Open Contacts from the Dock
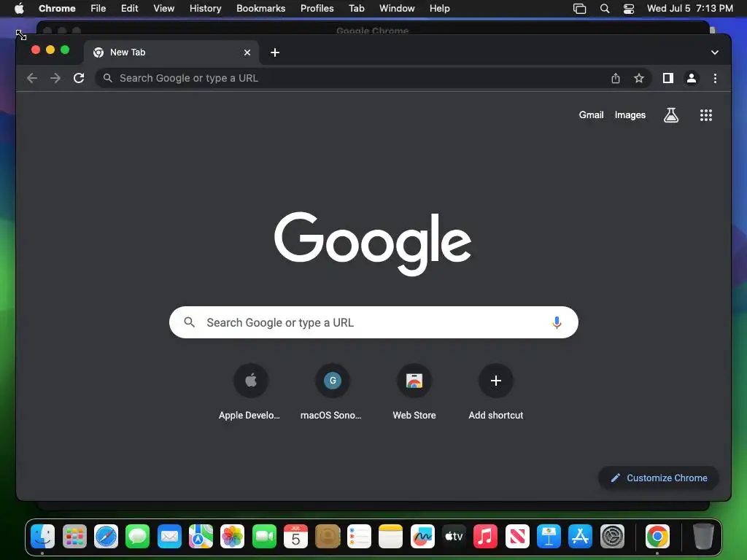Screen dimensions: 747x560 (328, 537)
